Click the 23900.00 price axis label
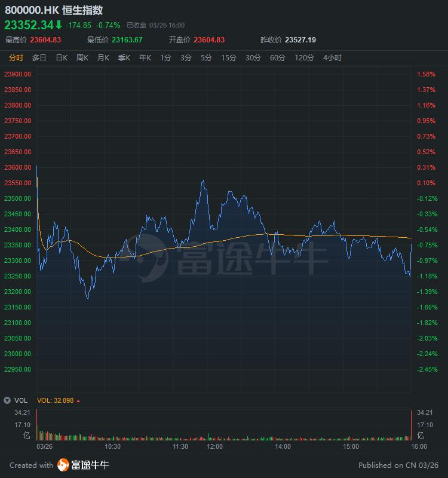Screen dimensions: 448x478 18,74
